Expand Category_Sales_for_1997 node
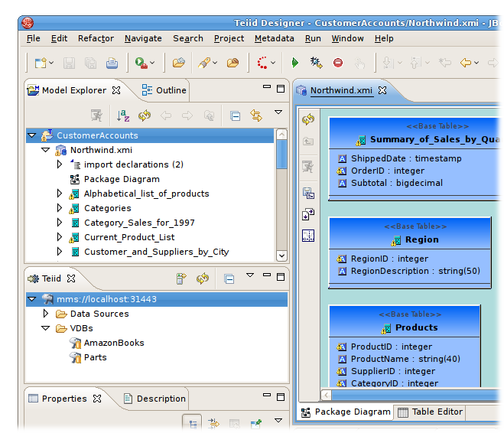 tap(60, 222)
